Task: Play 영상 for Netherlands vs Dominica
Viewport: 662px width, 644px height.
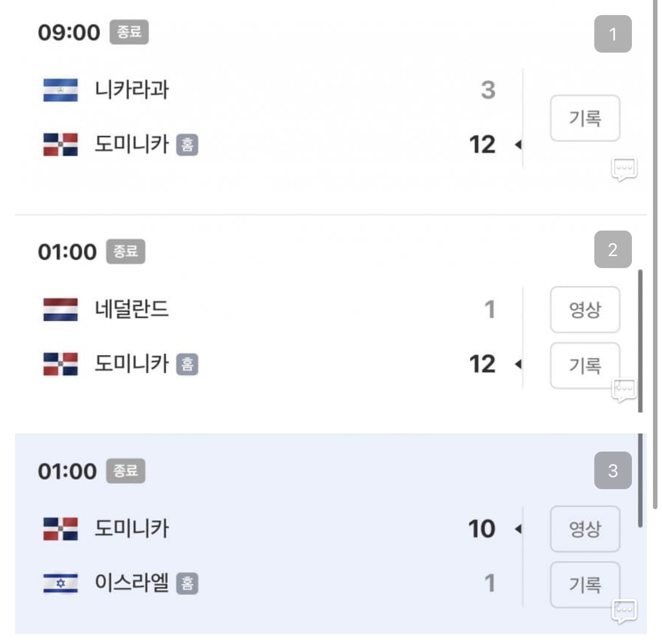Action: click(x=585, y=309)
